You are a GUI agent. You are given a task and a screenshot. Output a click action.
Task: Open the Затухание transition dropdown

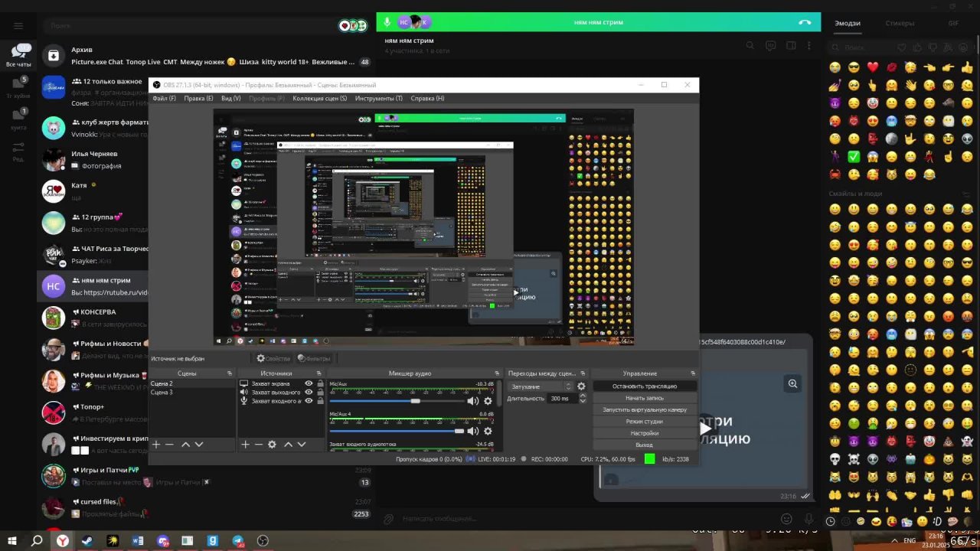(x=541, y=386)
